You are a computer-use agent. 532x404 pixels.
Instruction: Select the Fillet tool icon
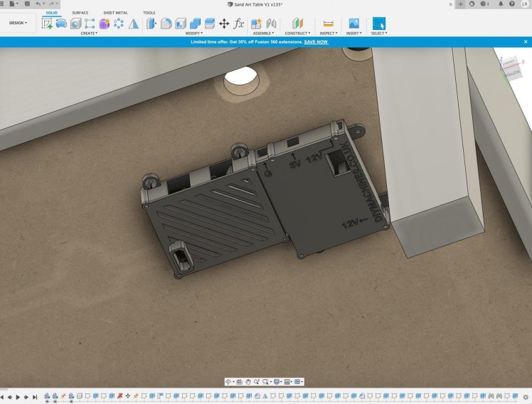click(166, 23)
